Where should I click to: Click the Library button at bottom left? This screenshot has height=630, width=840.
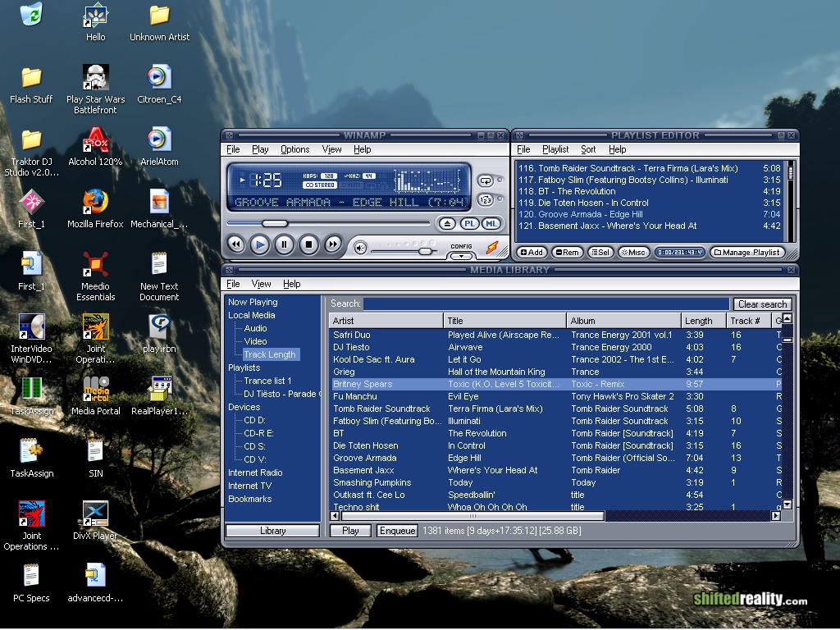272,531
